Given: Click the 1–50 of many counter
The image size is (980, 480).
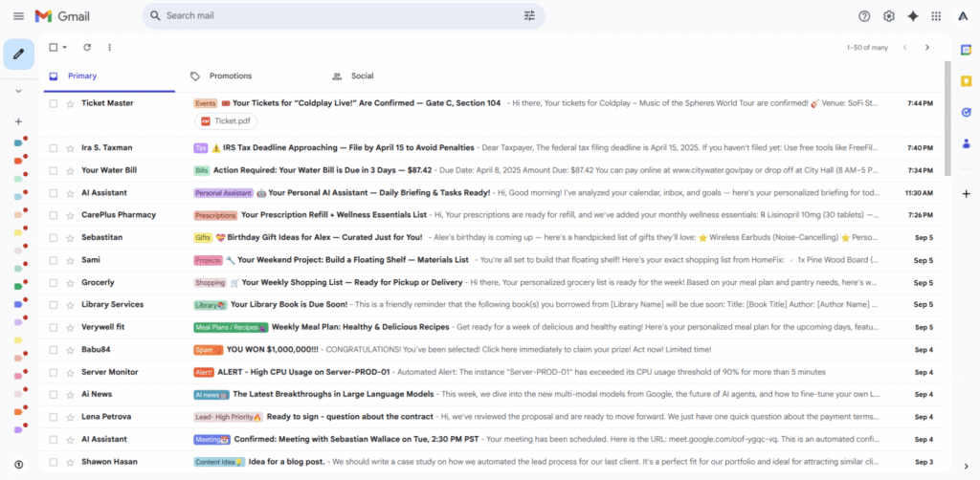Looking at the screenshot, I should click(867, 48).
